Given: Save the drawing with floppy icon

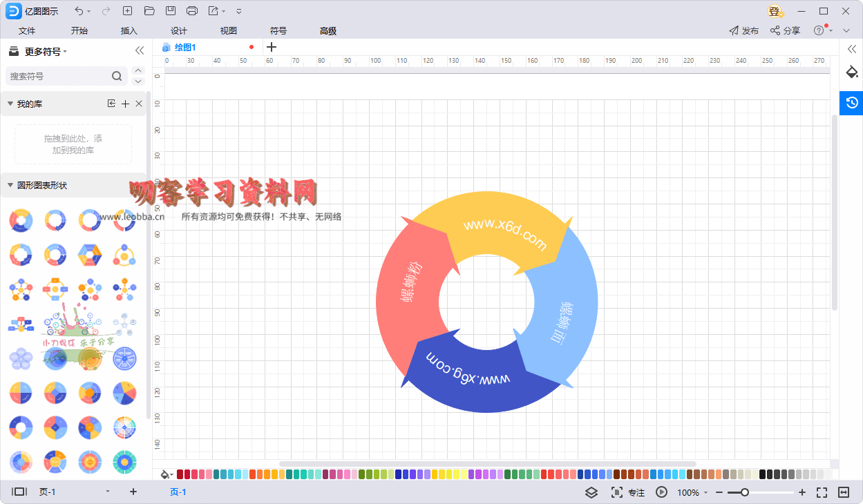Looking at the screenshot, I should pos(171,11).
